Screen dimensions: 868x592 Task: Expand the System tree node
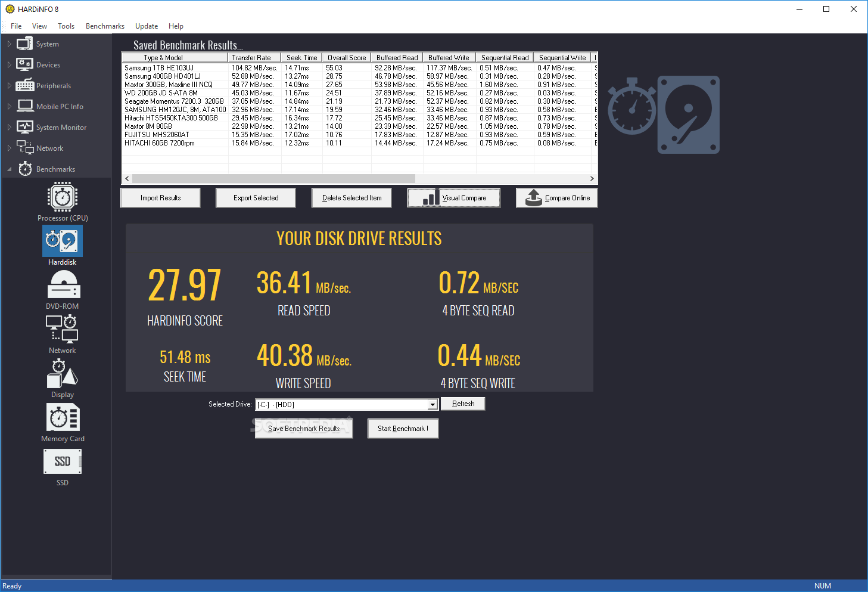[9, 44]
